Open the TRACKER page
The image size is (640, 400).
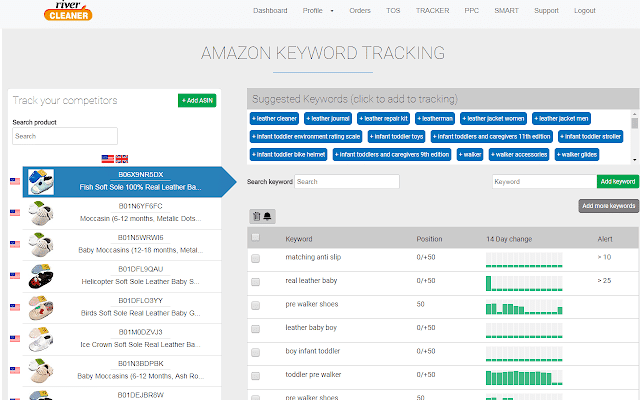(x=433, y=11)
